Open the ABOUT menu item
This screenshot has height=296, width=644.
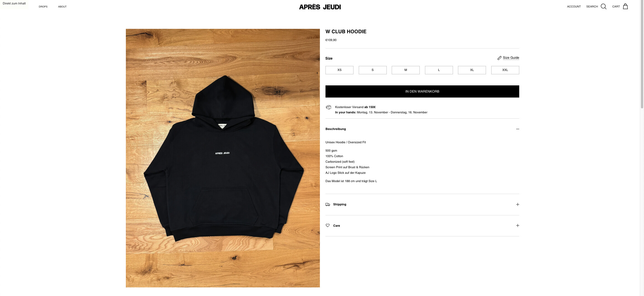62,7
